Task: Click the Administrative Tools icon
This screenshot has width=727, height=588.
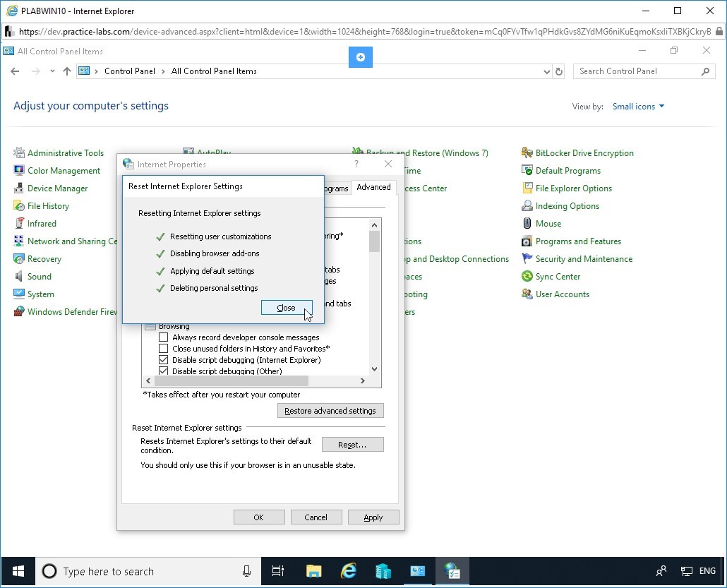Action: [19, 152]
